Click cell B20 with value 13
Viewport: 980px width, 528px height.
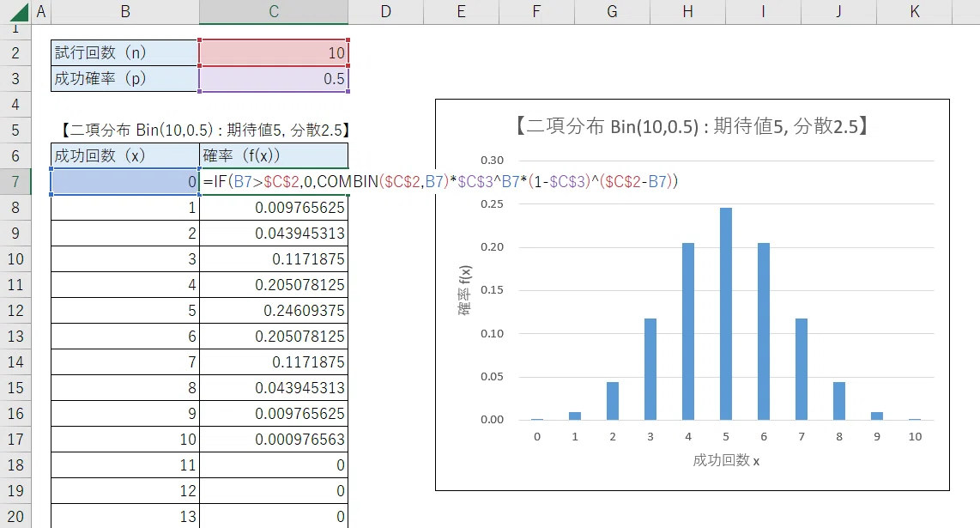click(125, 517)
